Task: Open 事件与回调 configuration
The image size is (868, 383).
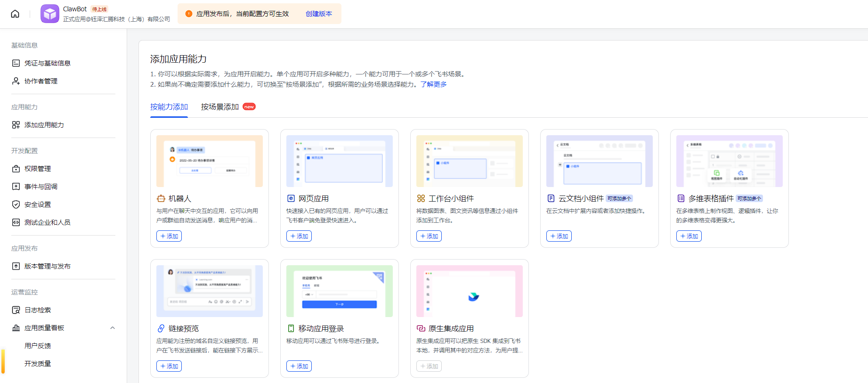Action: 41,187
